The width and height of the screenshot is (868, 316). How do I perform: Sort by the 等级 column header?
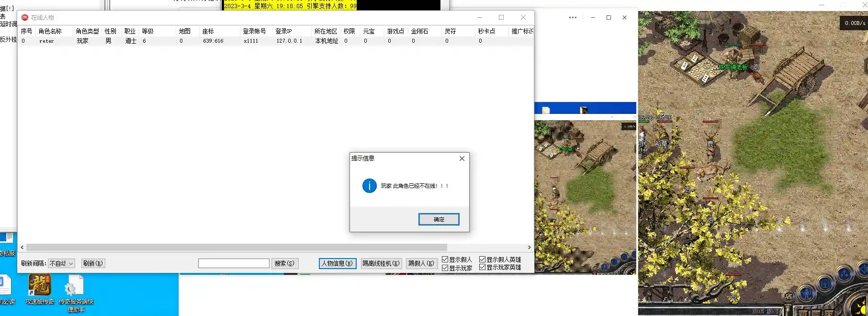pos(158,31)
